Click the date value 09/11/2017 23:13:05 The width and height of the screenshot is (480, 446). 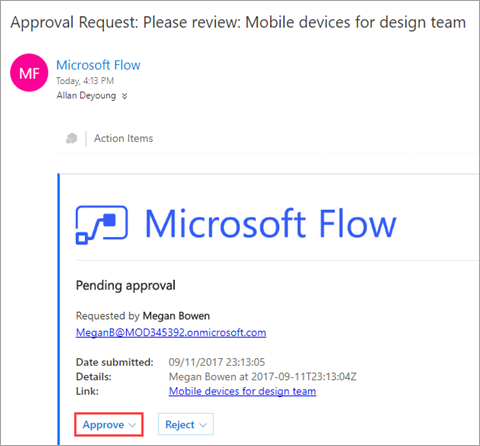click(217, 362)
